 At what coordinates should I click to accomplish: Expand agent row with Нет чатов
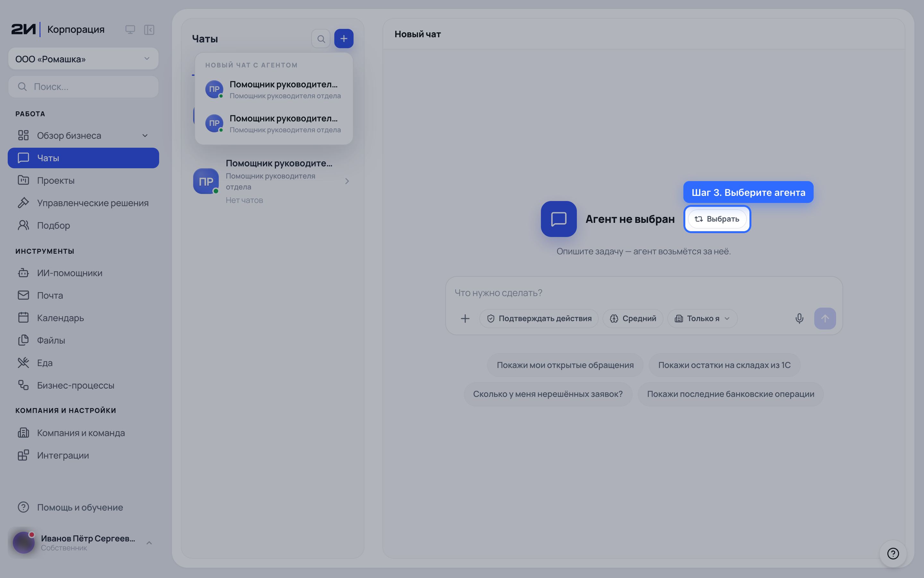pyautogui.click(x=272, y=181)
